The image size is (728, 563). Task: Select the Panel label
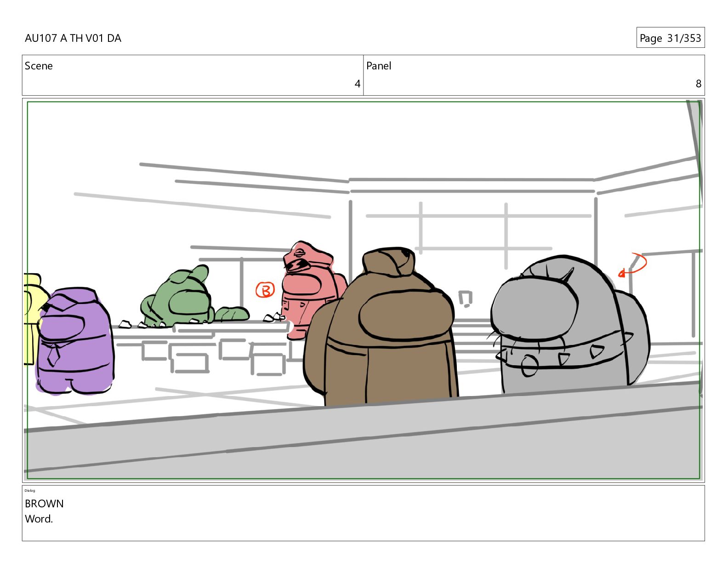(379, 66)
